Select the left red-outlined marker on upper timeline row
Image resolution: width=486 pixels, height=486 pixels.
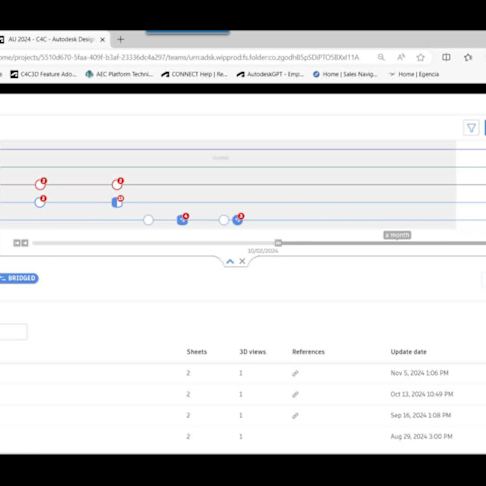click(41, 184)
